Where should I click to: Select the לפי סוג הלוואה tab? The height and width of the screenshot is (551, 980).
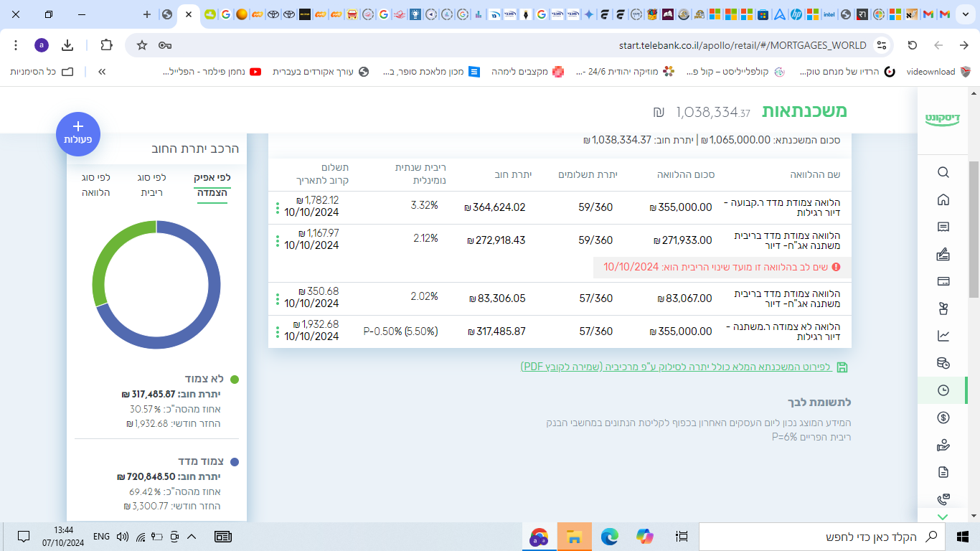click(95, 185)
